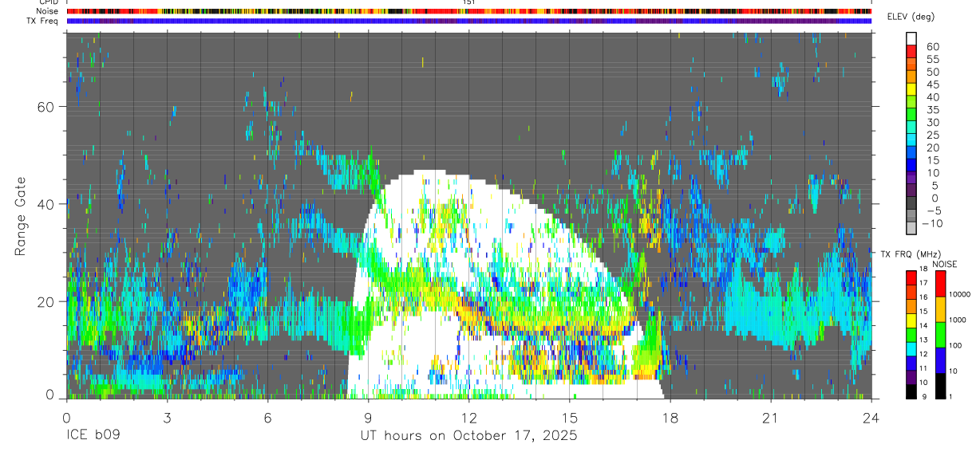This screenshot has height=452, width=980.
Task: Click the 24 tick label on UT hours axis
Action: (871, 419)
